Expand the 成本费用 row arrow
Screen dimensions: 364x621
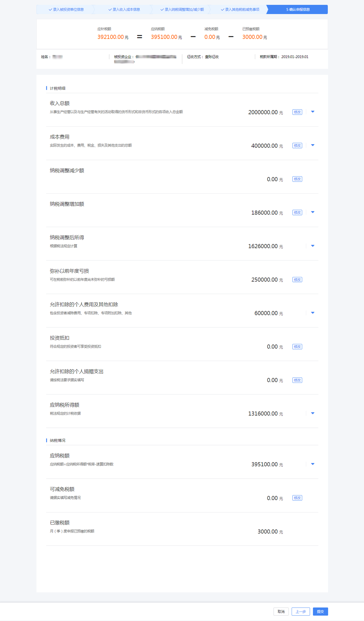tap(313, 145)
